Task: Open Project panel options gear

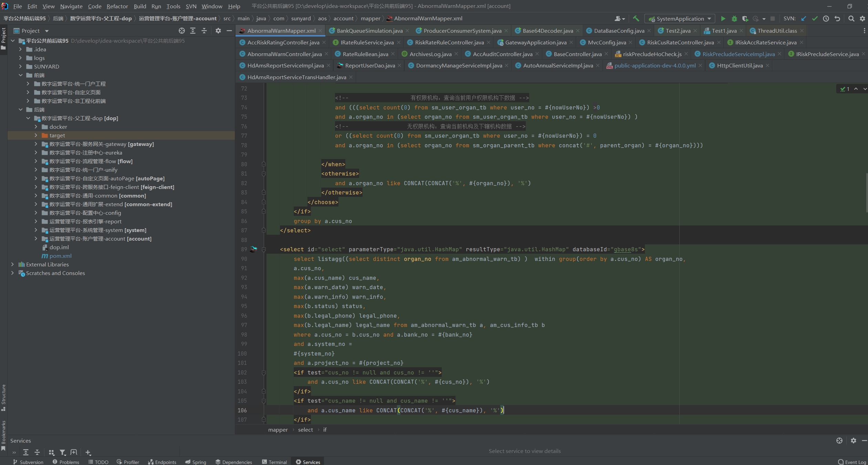Action: 218,31
